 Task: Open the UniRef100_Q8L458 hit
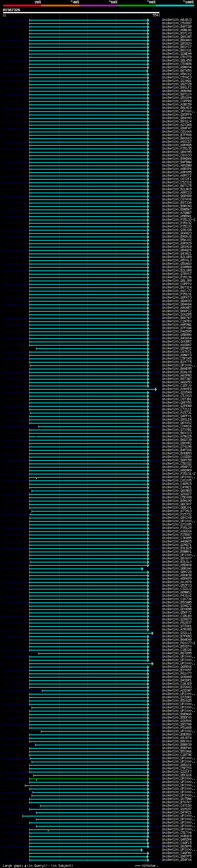pos(177,61)
